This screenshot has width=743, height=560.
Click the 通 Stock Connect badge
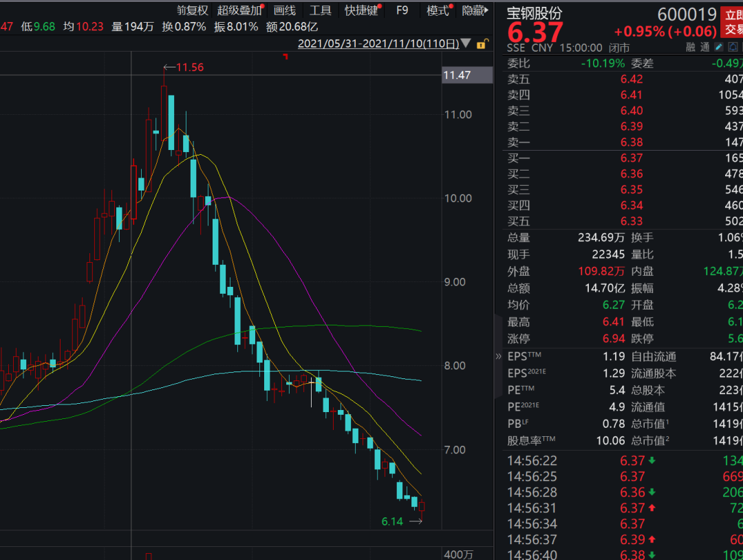[705, 46]
